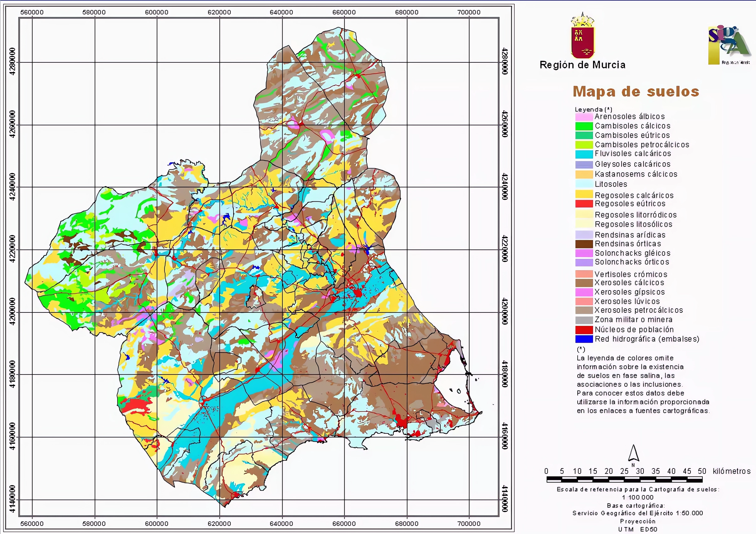The height and width of the screenshot is (534, 756).
Task: Click the Zona militar o minera swatch
Action: click(x=584, y=320)
